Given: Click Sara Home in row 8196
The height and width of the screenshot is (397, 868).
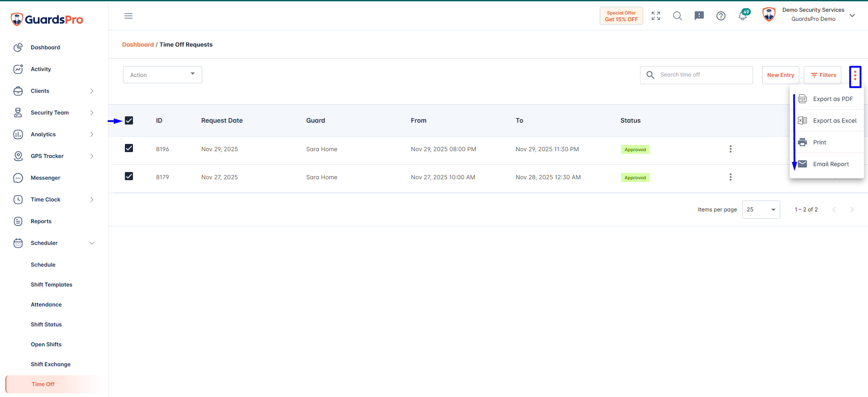Looking at the screenshot, I should pyautogui.click(x=322, y=149).
